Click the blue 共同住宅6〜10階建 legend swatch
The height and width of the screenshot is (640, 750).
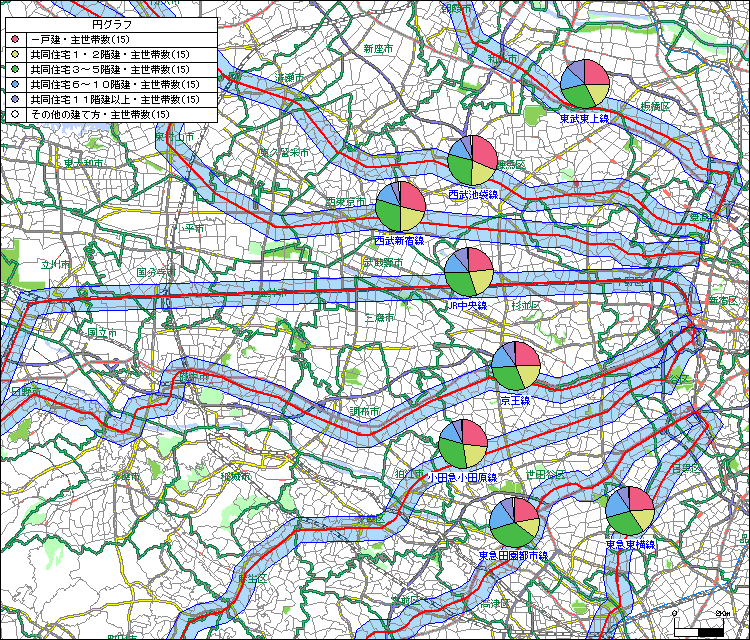[14, 85]
